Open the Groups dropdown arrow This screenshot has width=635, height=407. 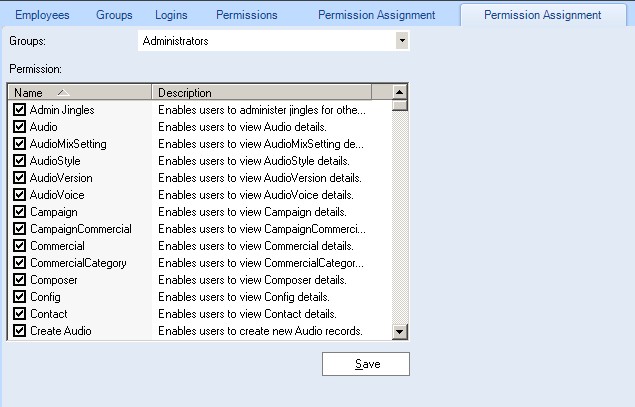402,40
